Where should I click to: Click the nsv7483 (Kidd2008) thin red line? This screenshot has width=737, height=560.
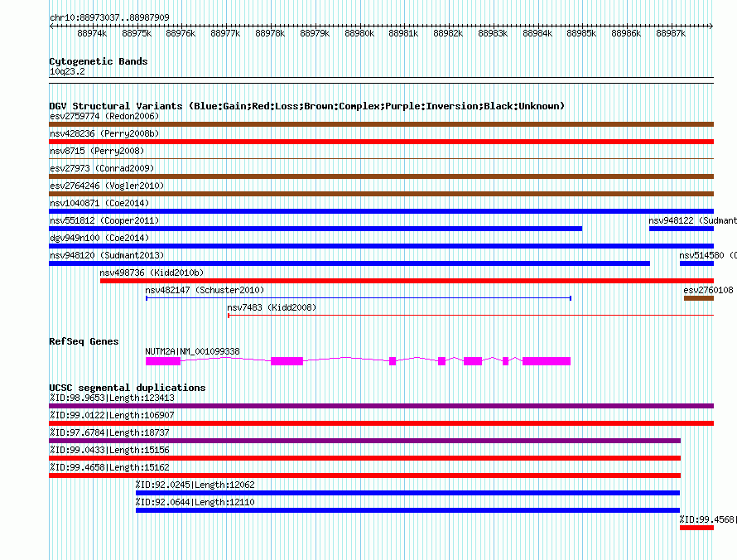[x=470, y=316]
